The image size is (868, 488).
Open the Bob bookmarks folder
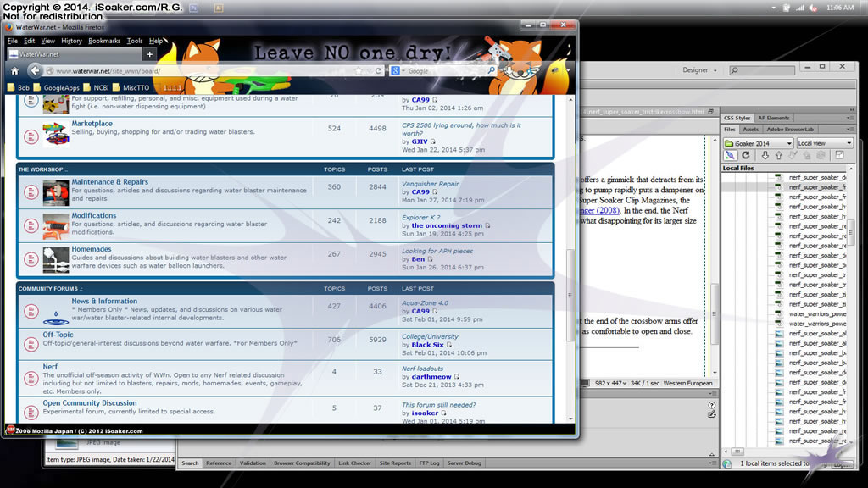(19, 87)
